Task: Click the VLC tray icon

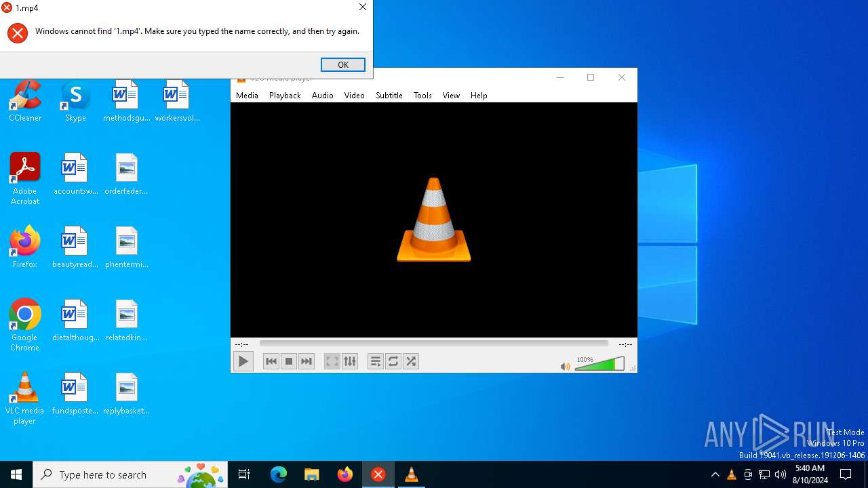Action: coord(732,474)
